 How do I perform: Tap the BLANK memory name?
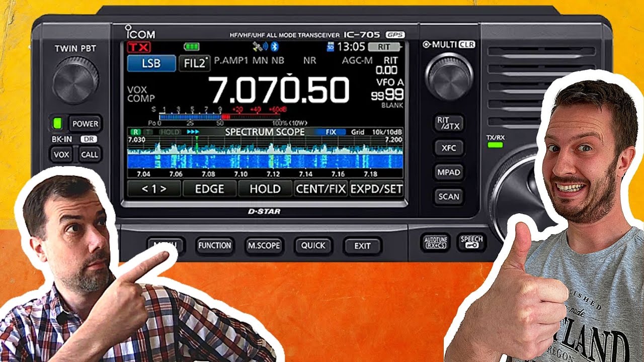point(392,106)
